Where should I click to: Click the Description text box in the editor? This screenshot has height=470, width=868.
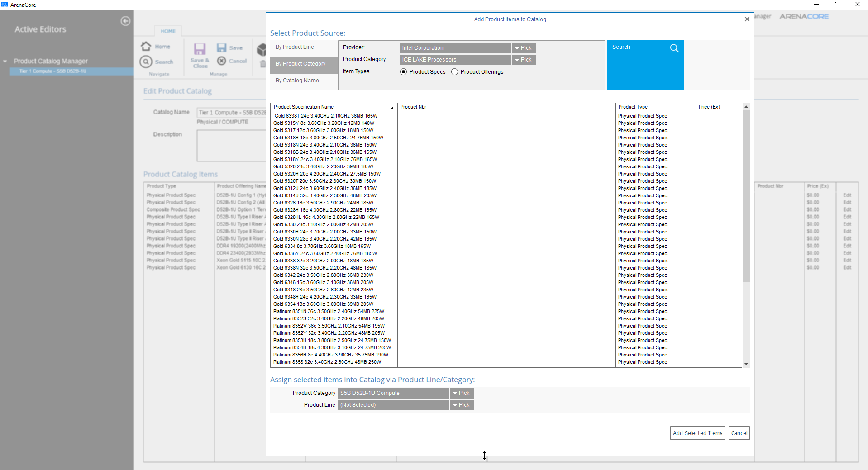(231, 146)
